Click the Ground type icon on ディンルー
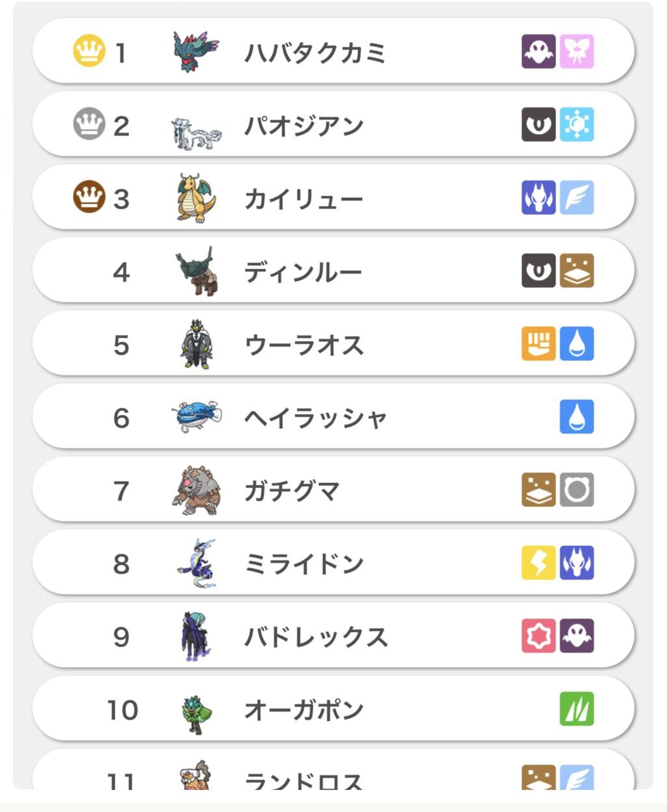Viewport: 667px width, 812px height. (x=576, y=270)
